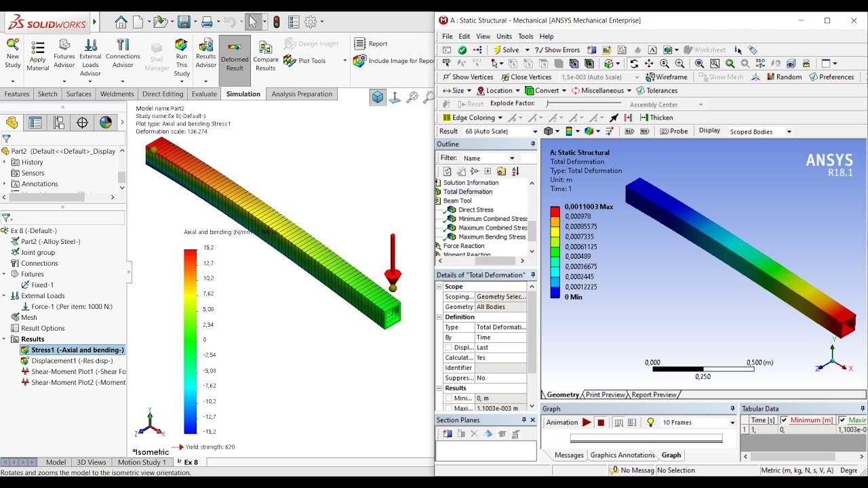Stop the ANSYS animation
Screen dimensions: 868x488
601,422
